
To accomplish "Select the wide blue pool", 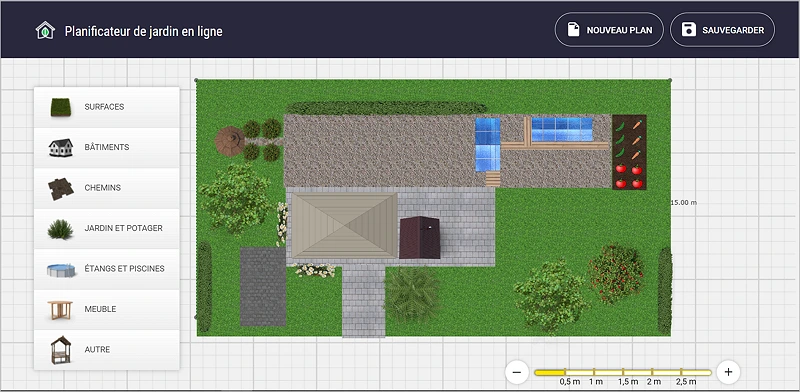I will (562, 130).
